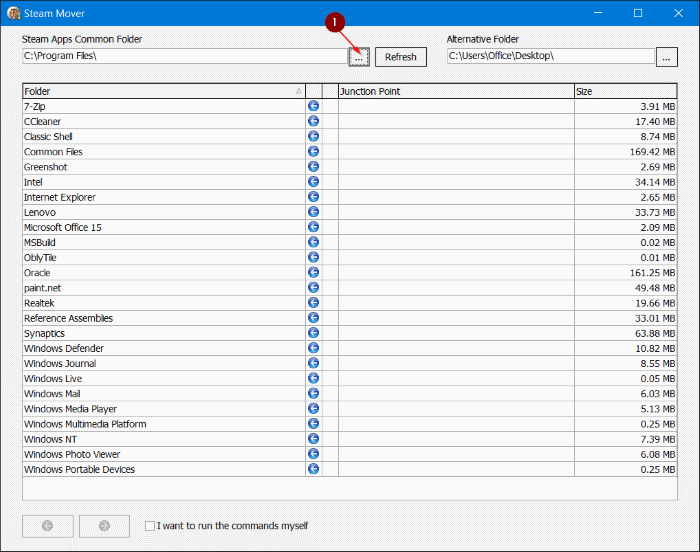
Task: Select the Windows Media Player folder name
Action: [71, 409]
